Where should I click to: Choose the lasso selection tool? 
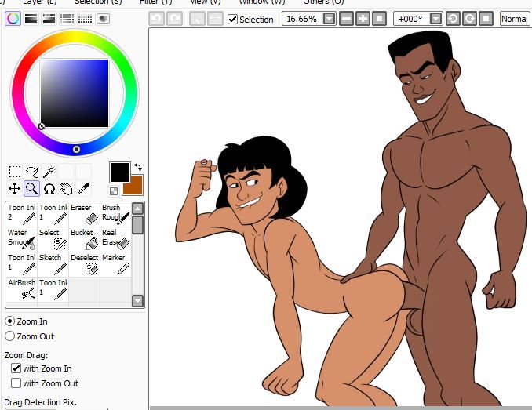(31, 172)
